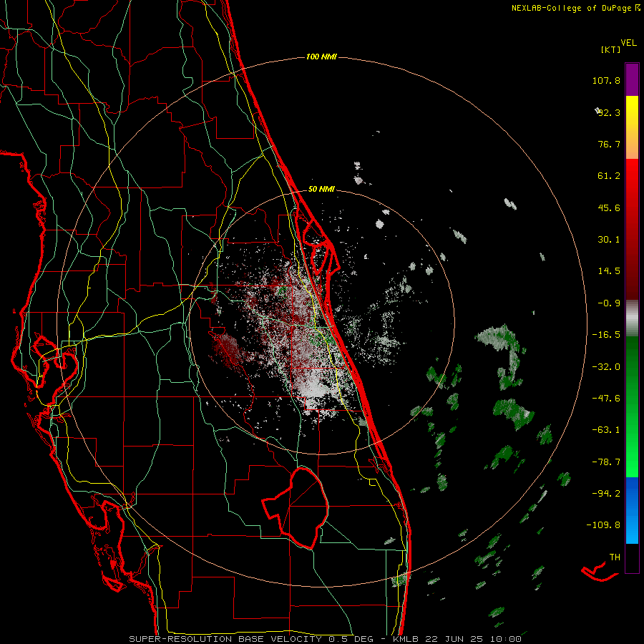Click the 61.2 velocity scale value

point(609,176)
